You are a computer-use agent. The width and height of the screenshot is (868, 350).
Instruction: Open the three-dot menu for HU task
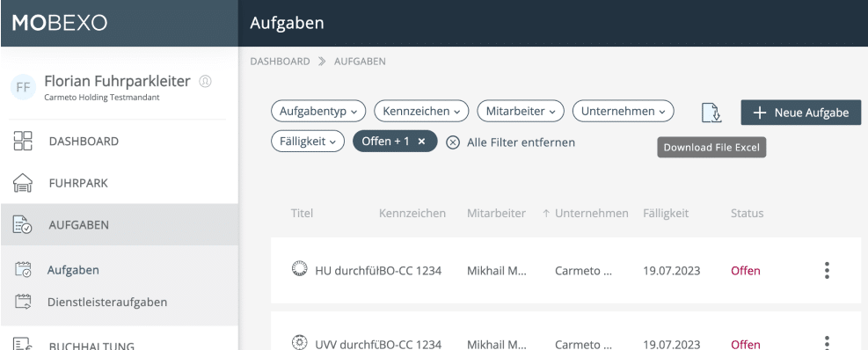coord(827,270)
